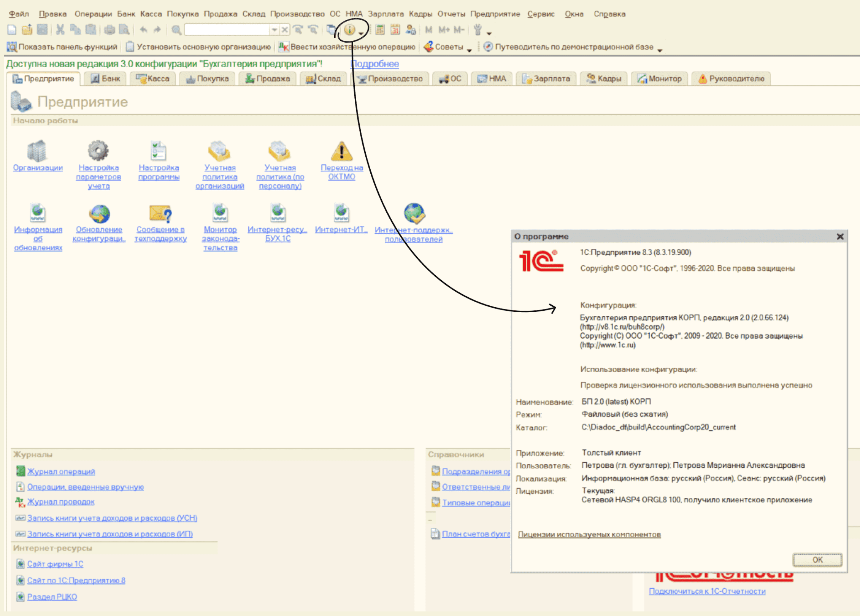Open the Журнал операций link
Screen dimensions: 860x616
pyautogui.click(x=61, y=471)
